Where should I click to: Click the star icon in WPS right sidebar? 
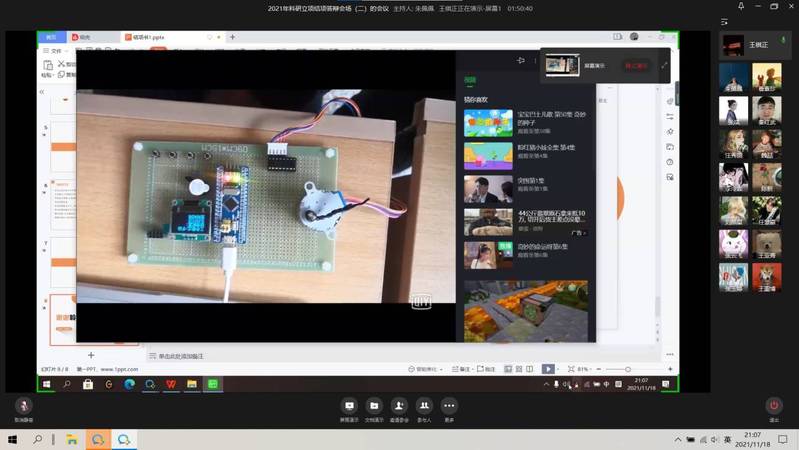[670, 131]
